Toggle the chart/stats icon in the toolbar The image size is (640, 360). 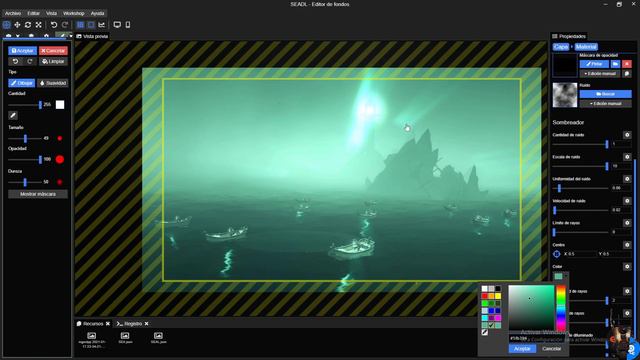(x=102, y=25)
